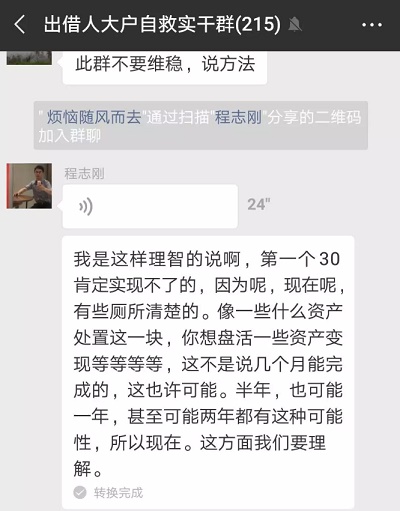Tap the 转换完成 status text
400x511 pixels.
118,493
